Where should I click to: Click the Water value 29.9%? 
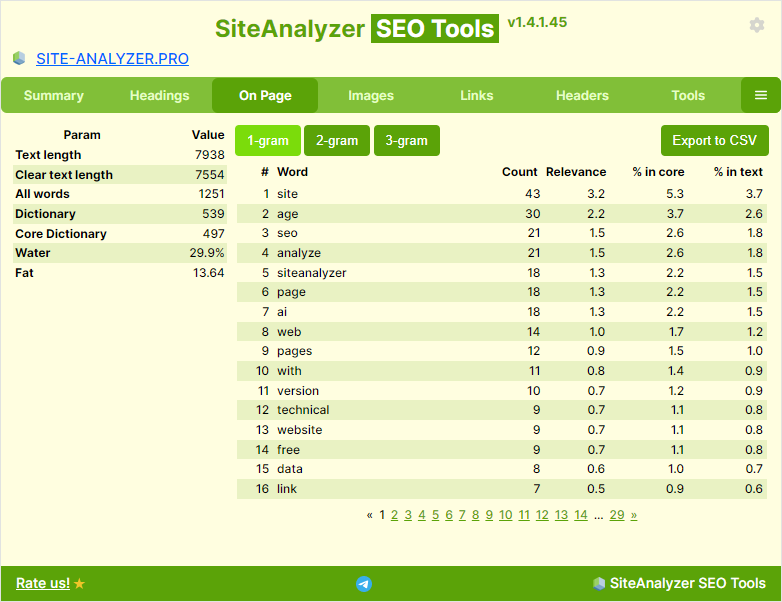[x=206, y=253]
